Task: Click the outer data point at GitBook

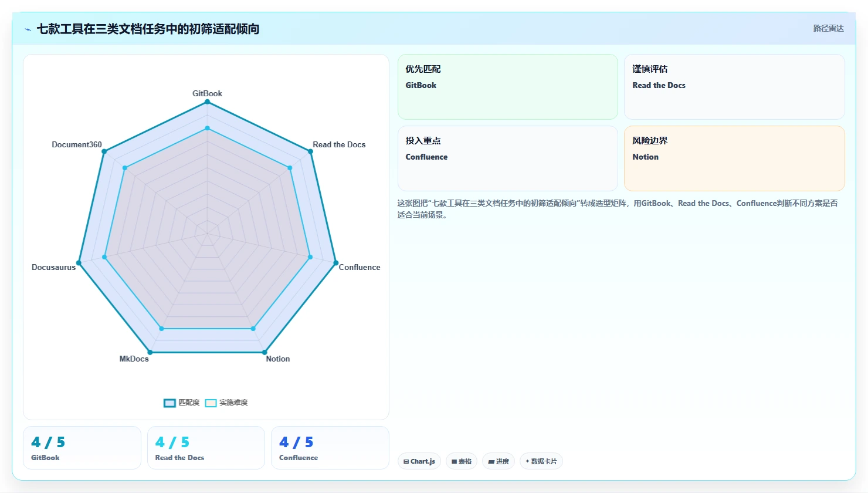Action: point(207,102)
